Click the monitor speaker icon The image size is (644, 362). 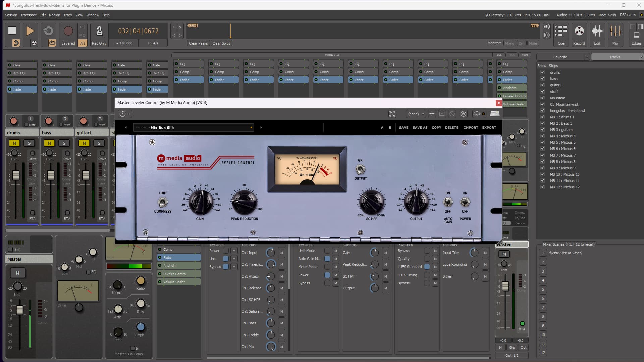[547, 27]
